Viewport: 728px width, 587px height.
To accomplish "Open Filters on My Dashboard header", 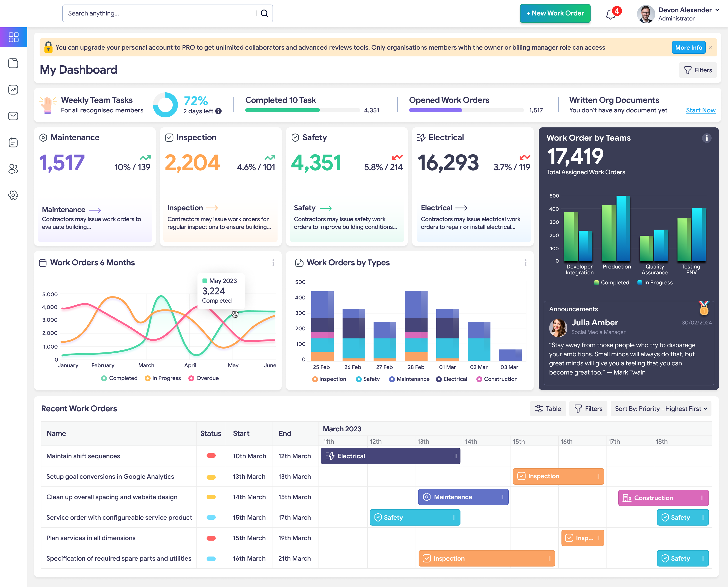I will click(x=698, y=70).
